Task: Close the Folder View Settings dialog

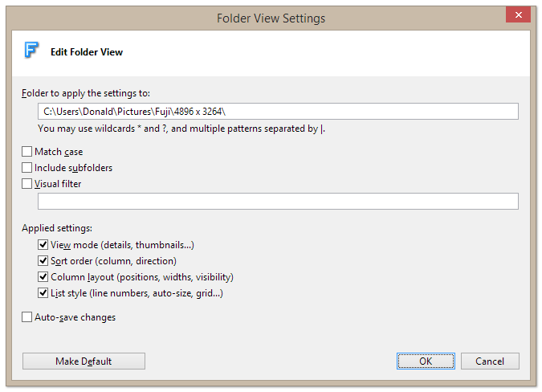Action: [x=517, y=15]
